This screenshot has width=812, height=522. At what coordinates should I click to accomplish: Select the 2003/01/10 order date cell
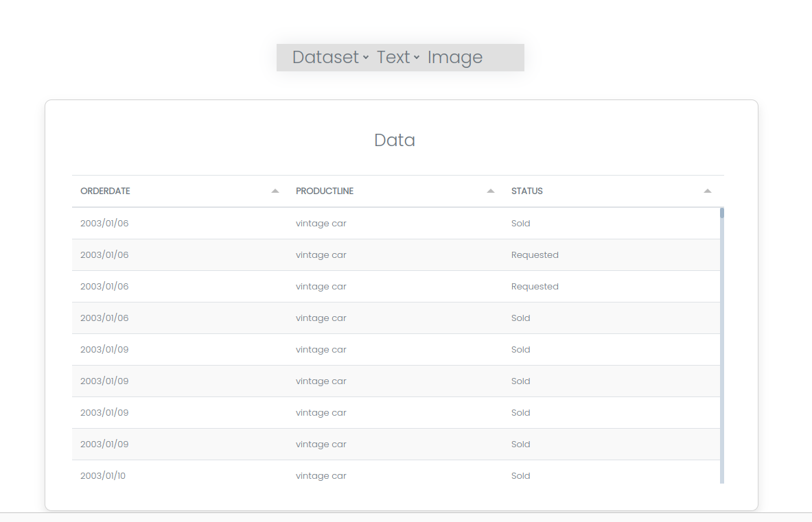point(103,476)
